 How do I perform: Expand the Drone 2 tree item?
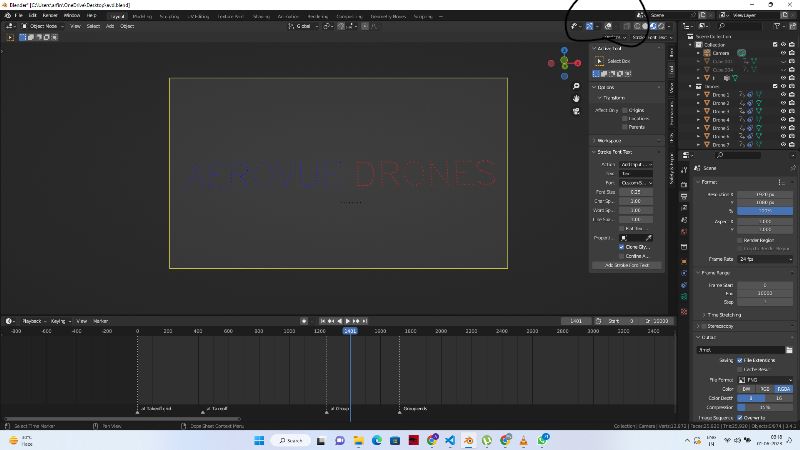click(698, 103)
